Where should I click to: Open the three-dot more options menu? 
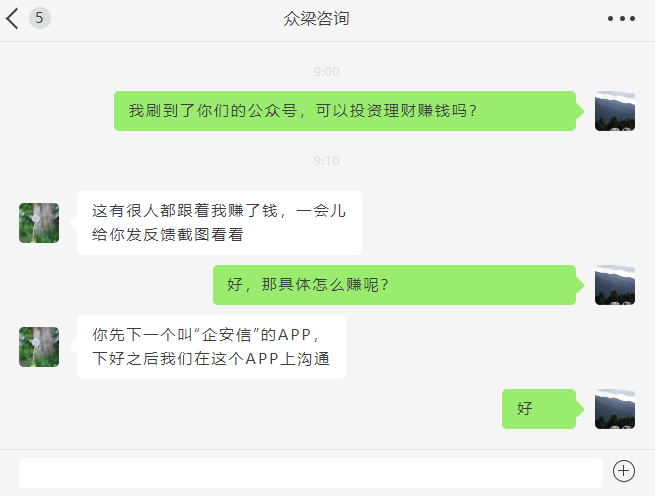point(621,18)
